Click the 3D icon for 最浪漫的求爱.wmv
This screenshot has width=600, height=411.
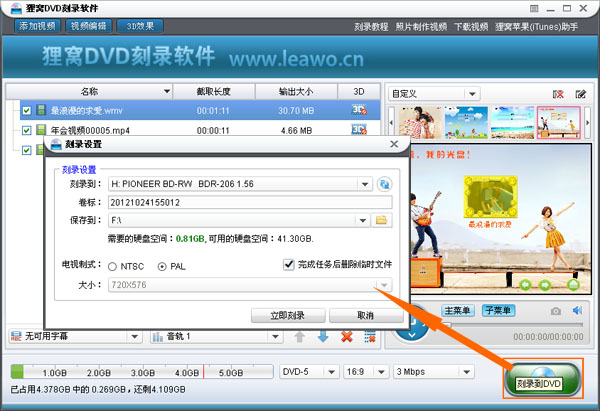[359, 110]
